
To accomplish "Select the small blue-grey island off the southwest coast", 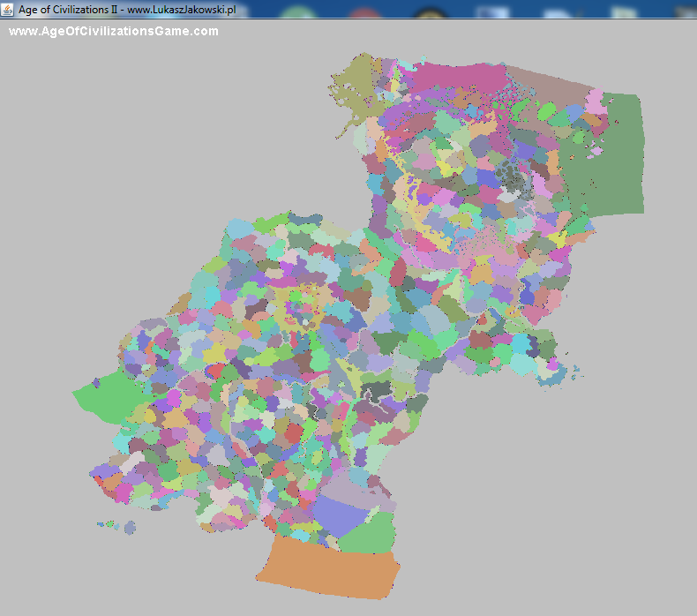I will click(x=130, y=528).
